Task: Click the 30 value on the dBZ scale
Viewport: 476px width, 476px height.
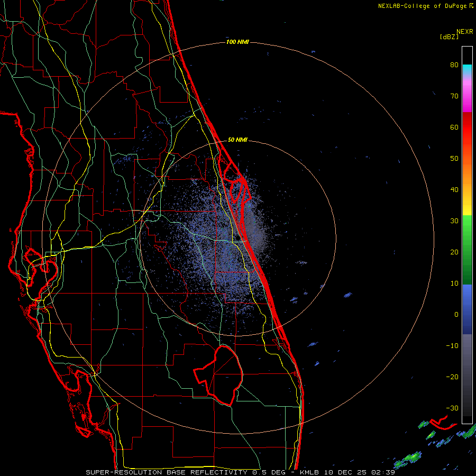Action: [454, 221]
